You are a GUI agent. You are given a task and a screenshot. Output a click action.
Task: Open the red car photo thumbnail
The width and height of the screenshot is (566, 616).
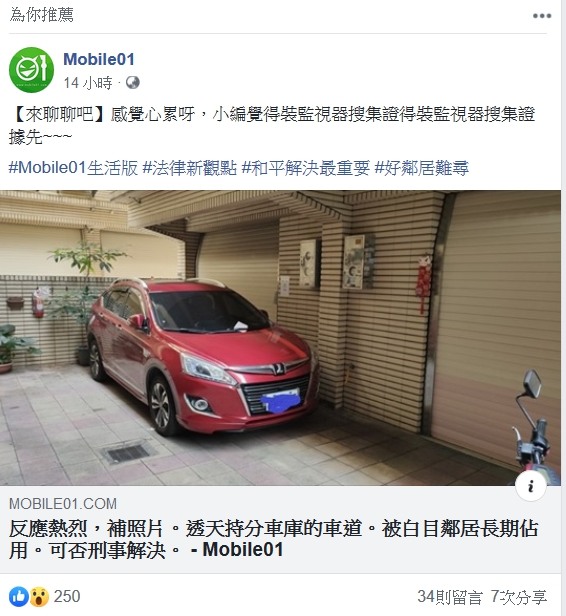tap(280, 338)
